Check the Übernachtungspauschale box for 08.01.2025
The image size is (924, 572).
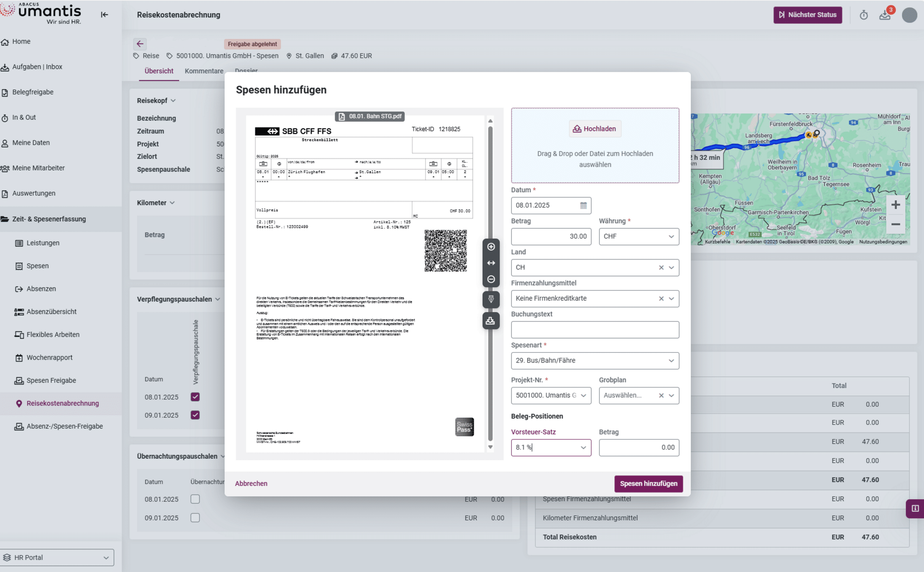pyautogui.click(x=195, y=499)
